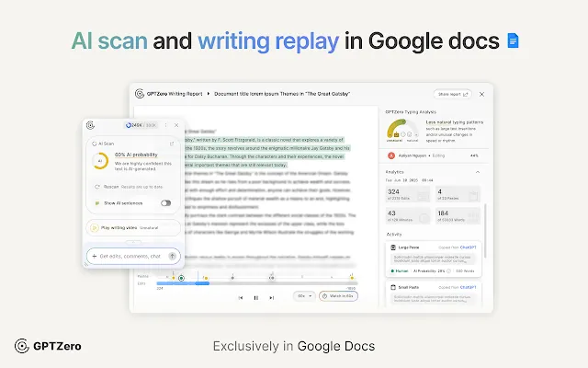Click the Rescan refresh icon

coord(97,187)
